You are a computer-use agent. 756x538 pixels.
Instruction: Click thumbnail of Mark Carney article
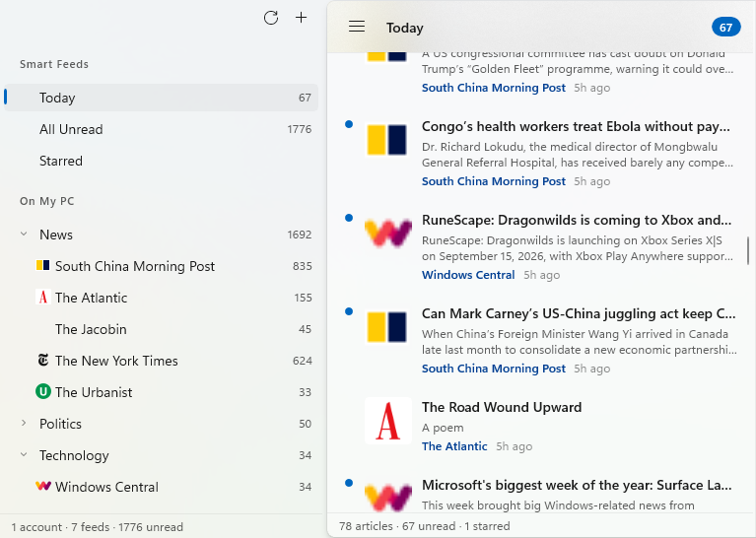click(387, 327)
